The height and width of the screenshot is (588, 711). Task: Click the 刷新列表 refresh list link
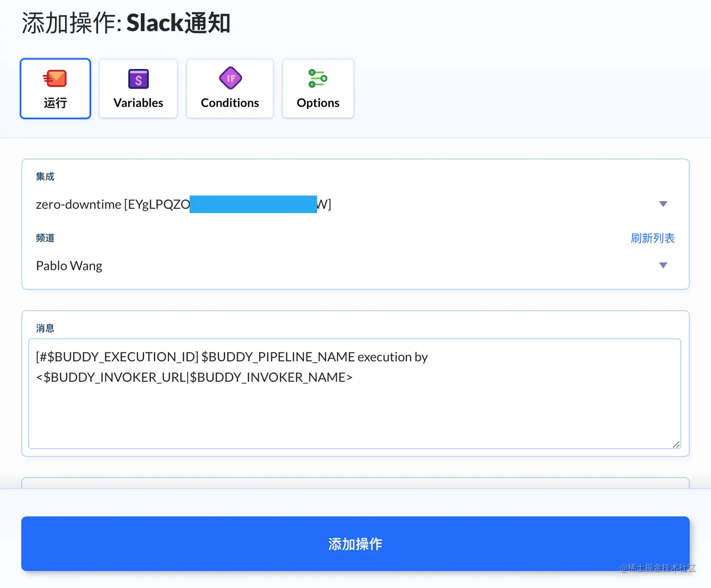(x=653, y=238)
